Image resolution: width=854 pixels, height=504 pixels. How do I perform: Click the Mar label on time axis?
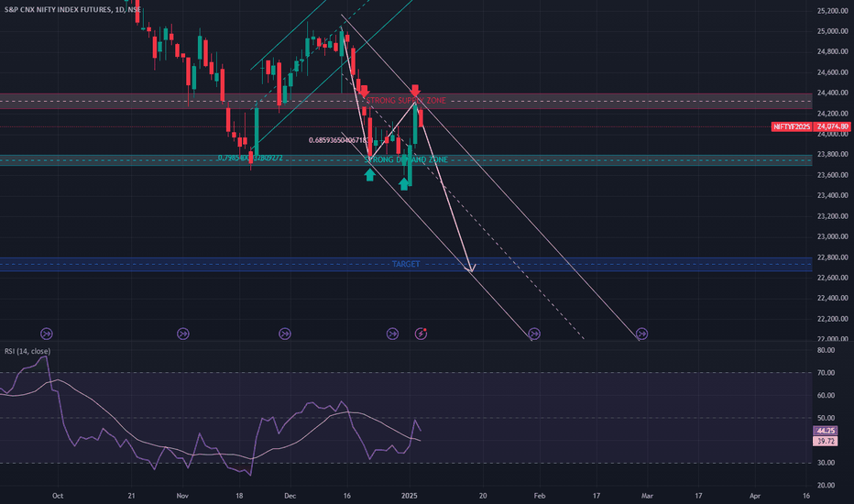click(x=647, y=496)
